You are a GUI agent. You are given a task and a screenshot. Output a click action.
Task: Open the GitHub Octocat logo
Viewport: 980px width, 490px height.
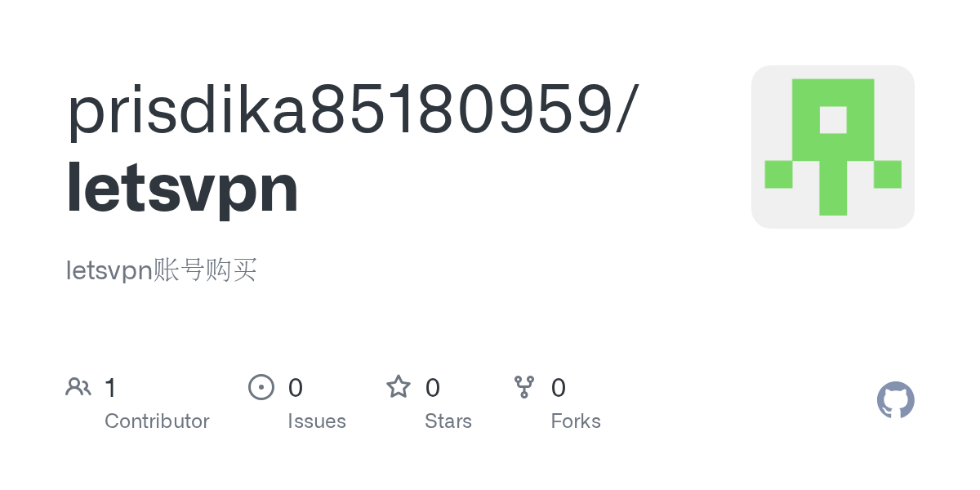click(x=895, y=400)
